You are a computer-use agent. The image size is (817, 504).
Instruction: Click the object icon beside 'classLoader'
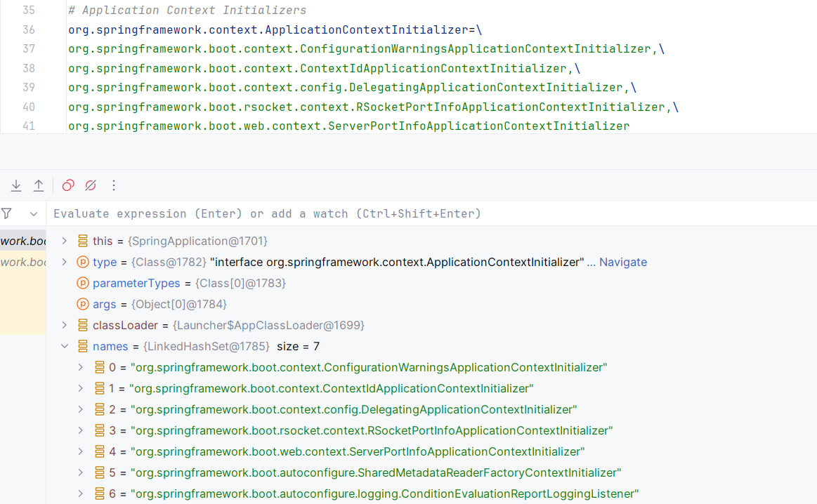point(83,326)
